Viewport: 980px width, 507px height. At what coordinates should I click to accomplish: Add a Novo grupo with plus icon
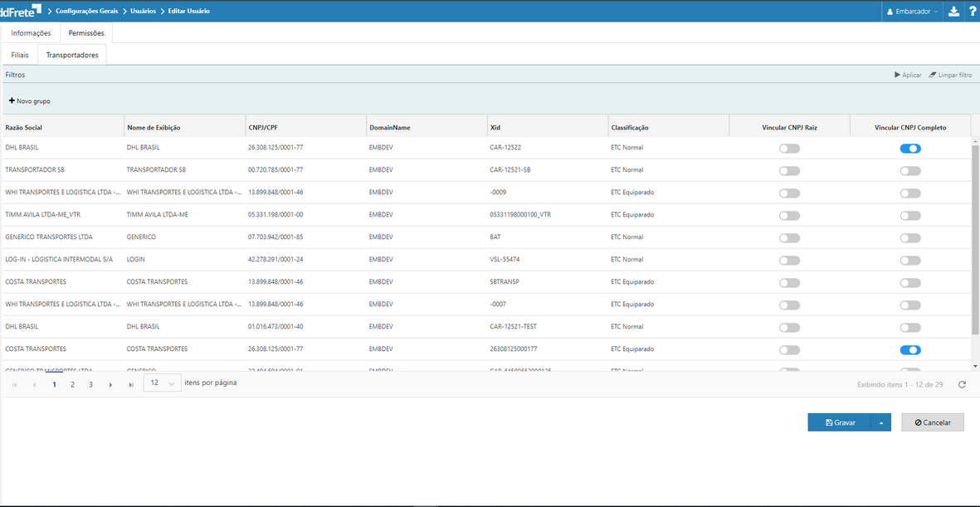pos(12,101)
